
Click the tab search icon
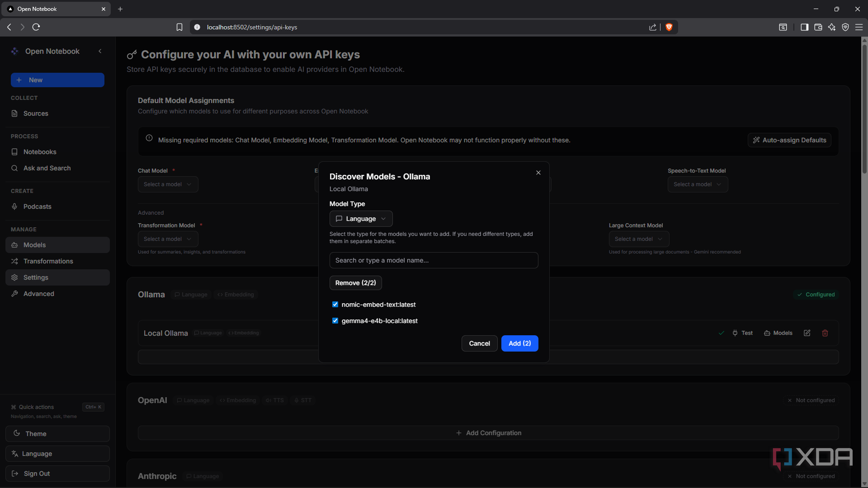pyautogui.click(x=783, y=27)
